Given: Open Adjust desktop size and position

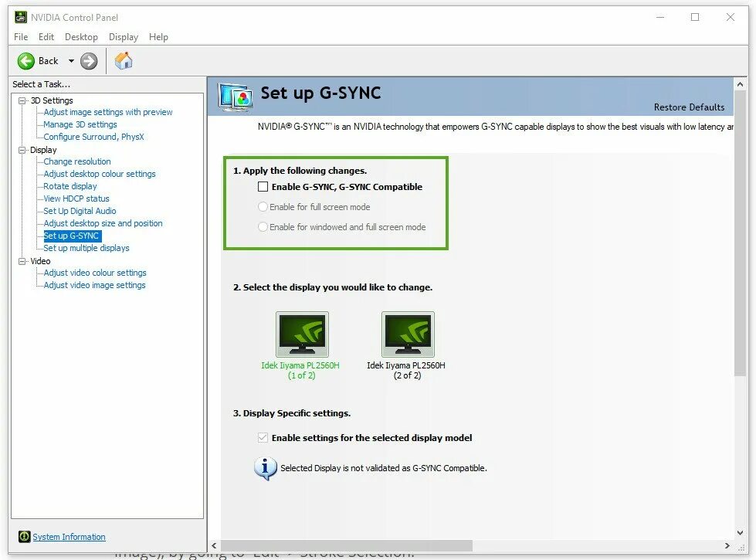Looking at the screenshot, I should [x=103, y=223].
